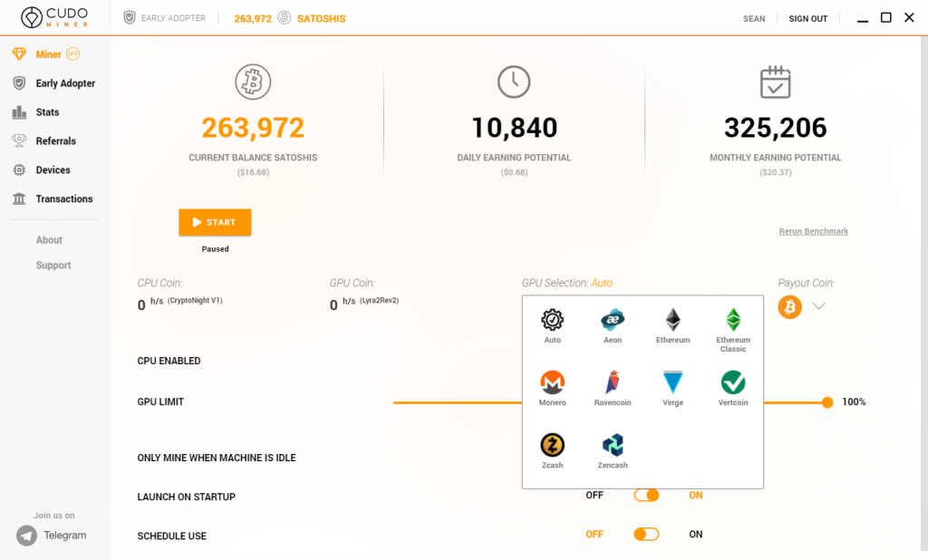The width and height of the screenshot is (928, 560).
Task: Expand the payout coin dropdown
Action: coord(818,306)
